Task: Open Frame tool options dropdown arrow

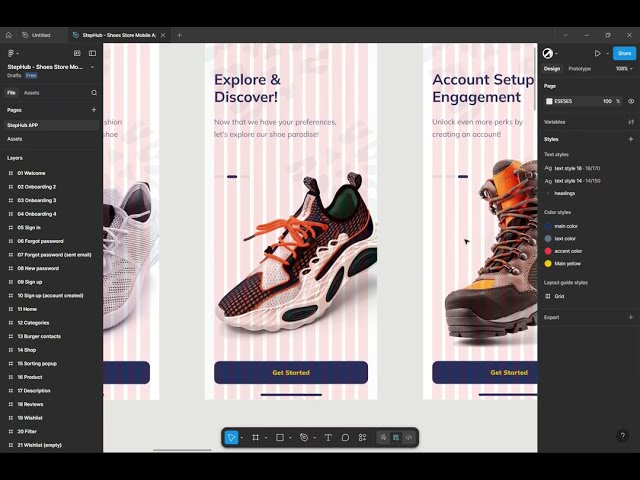Action: point(266,438)
